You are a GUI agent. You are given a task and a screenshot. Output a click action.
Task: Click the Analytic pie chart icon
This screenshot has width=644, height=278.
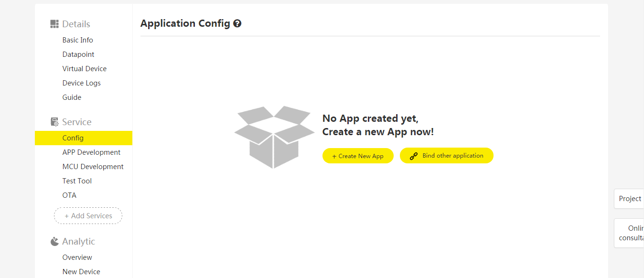54,241
